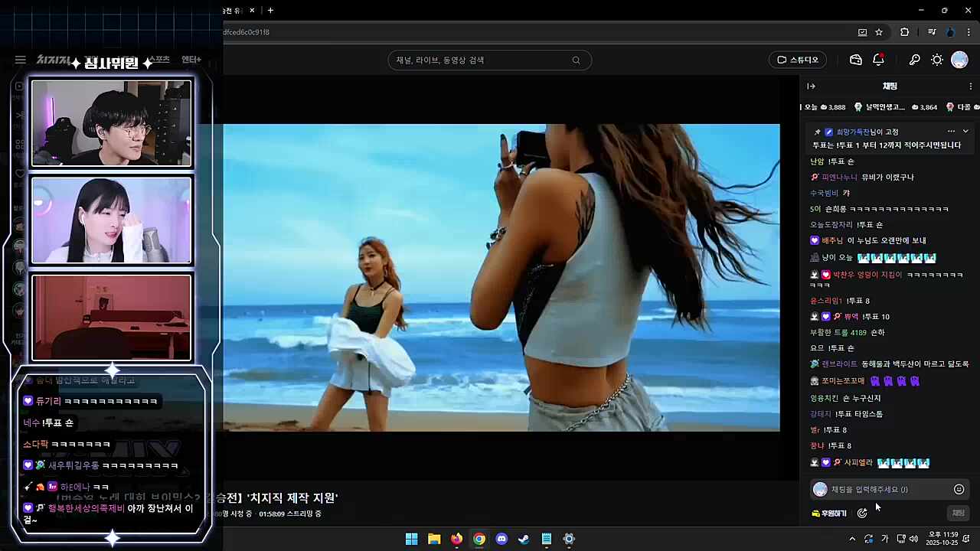Screen dimensions: 980x551
Task: Click the search magnifier in the search bar
Action: (576, 60)
